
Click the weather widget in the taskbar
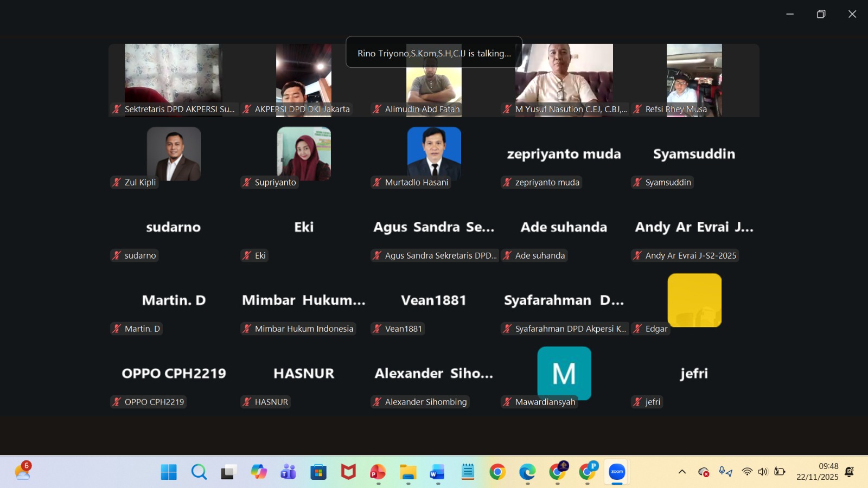[23, 471]
